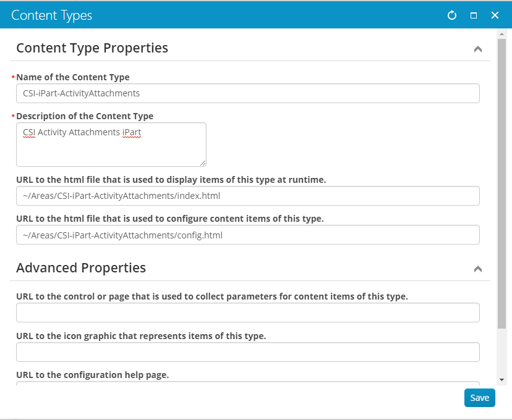Click the scrollbar down arrow
Viewport: 512px width, 420px height.
click(x=501, y=379)
